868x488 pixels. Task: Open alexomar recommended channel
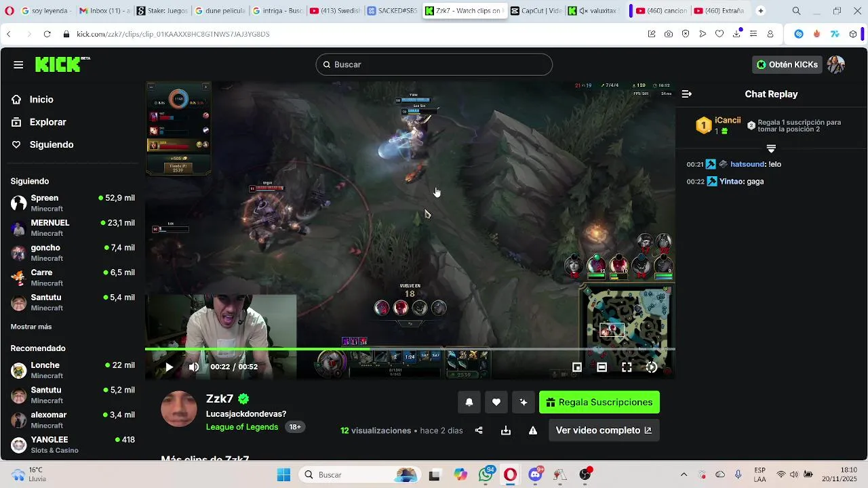(x=73, y=420)
